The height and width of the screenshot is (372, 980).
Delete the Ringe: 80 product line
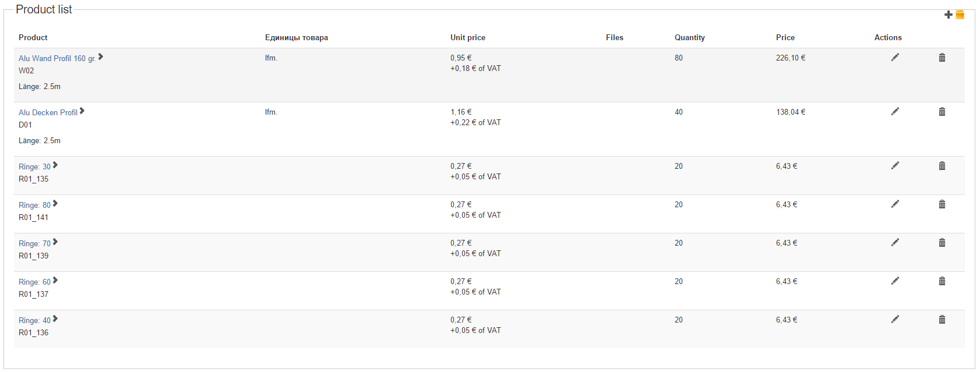(x=942, y=204)
